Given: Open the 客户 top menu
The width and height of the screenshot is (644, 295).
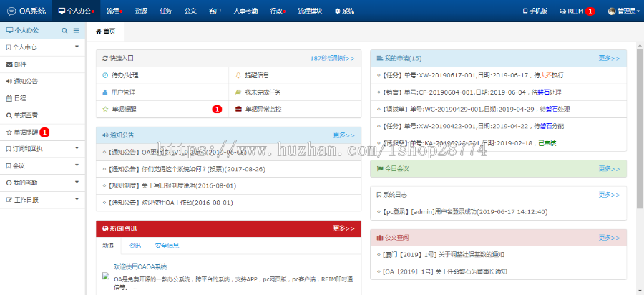Looking at the screenshot, I should 215,11.
